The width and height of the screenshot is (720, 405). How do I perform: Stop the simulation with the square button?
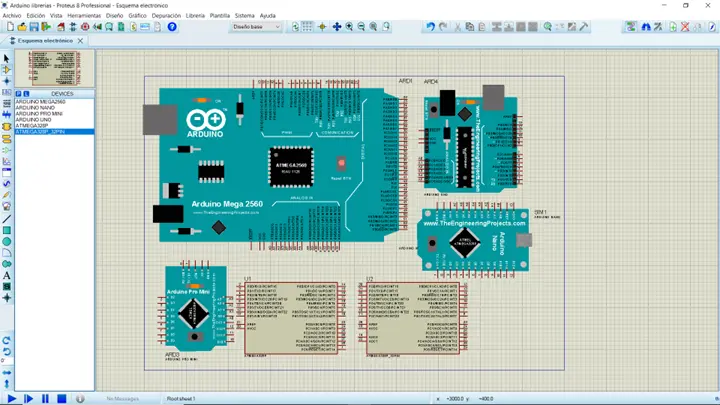tap(61, 398)
